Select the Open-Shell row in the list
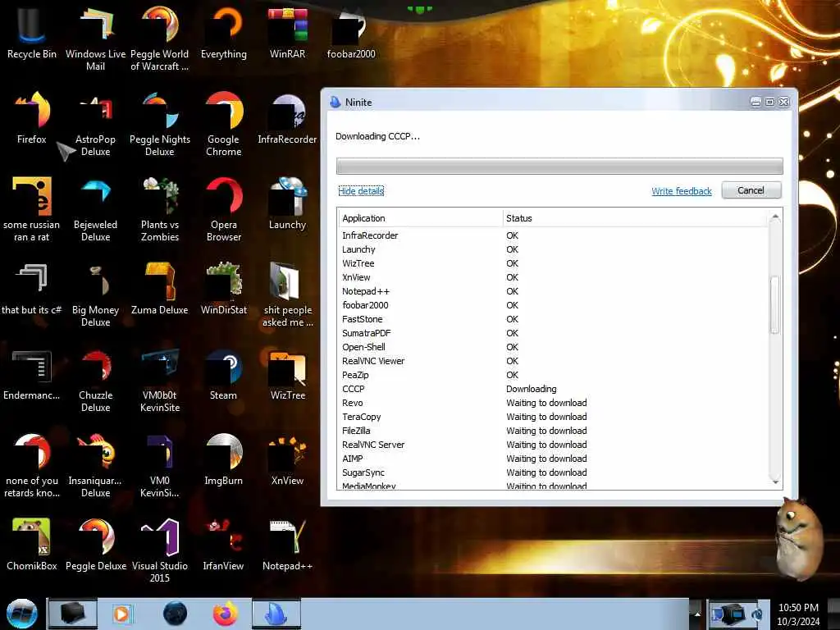The image size is (840, 630). point(554,347)
